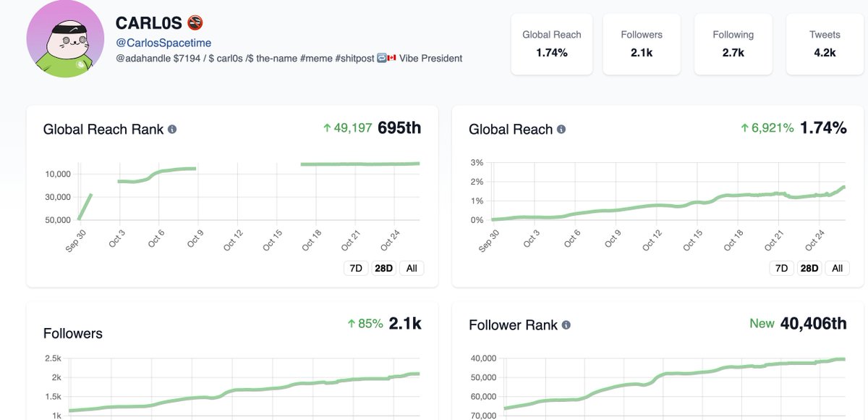This screenshot has width=868, height=420.
Task: Switch to 7D on Global Reach chart
Action: (x=781, y=268)
